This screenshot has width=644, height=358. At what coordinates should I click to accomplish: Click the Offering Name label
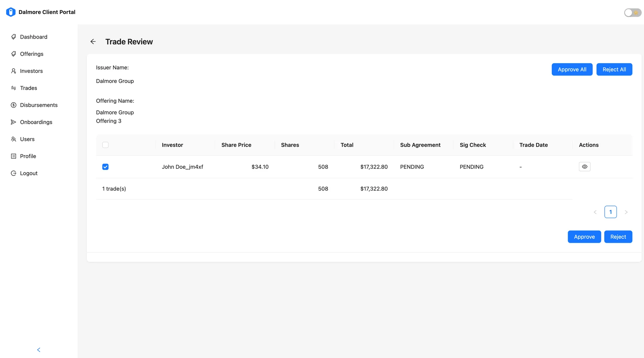point(115,101)
